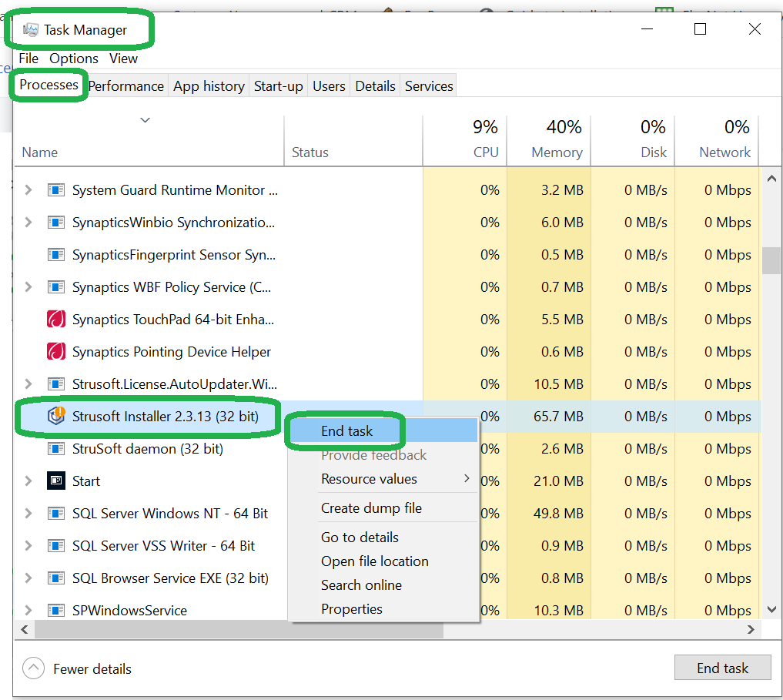Click the SynapticsWinbio Synchronization process icon

pos(56,223)
